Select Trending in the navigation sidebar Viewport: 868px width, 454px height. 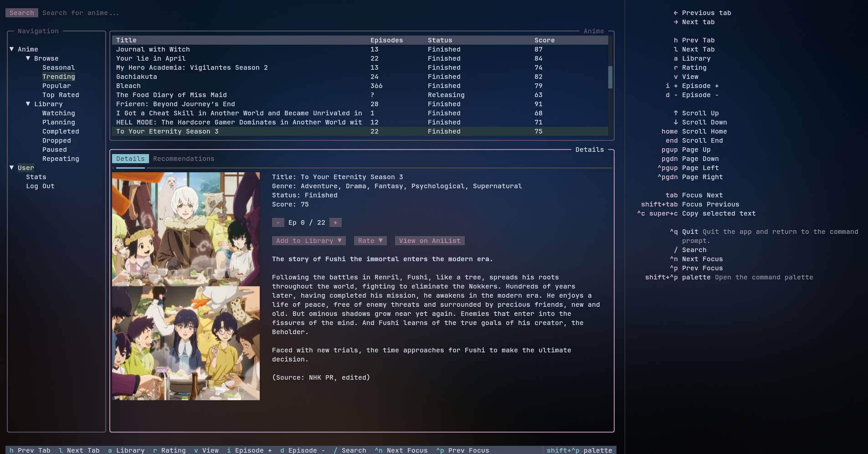tap(58, 76)
